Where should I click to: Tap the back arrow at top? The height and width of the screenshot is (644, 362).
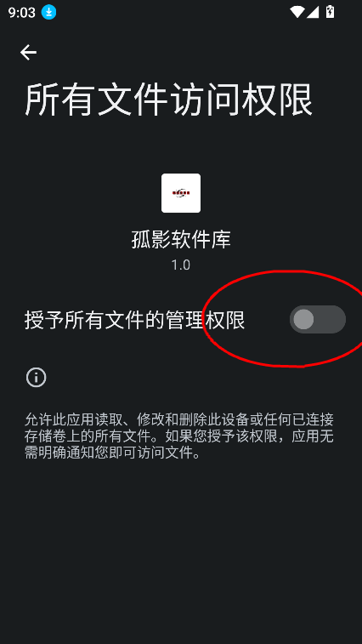click(28, 53)
